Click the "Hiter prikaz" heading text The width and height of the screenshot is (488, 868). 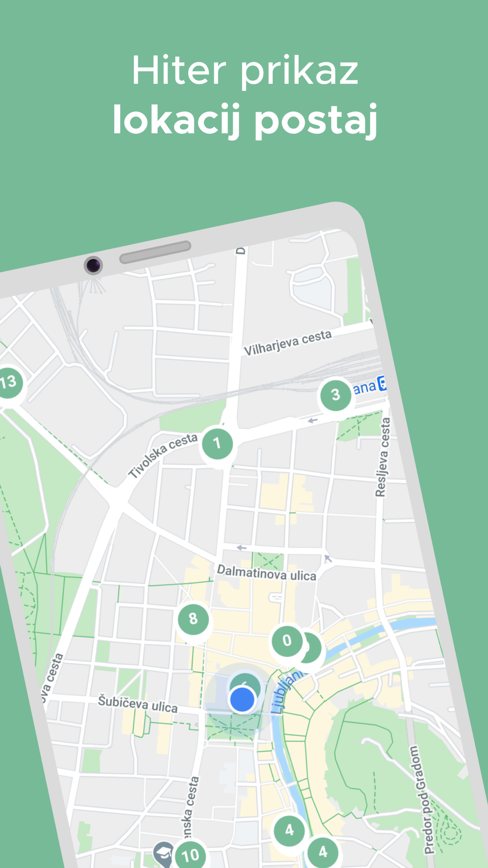coord(245,71)
